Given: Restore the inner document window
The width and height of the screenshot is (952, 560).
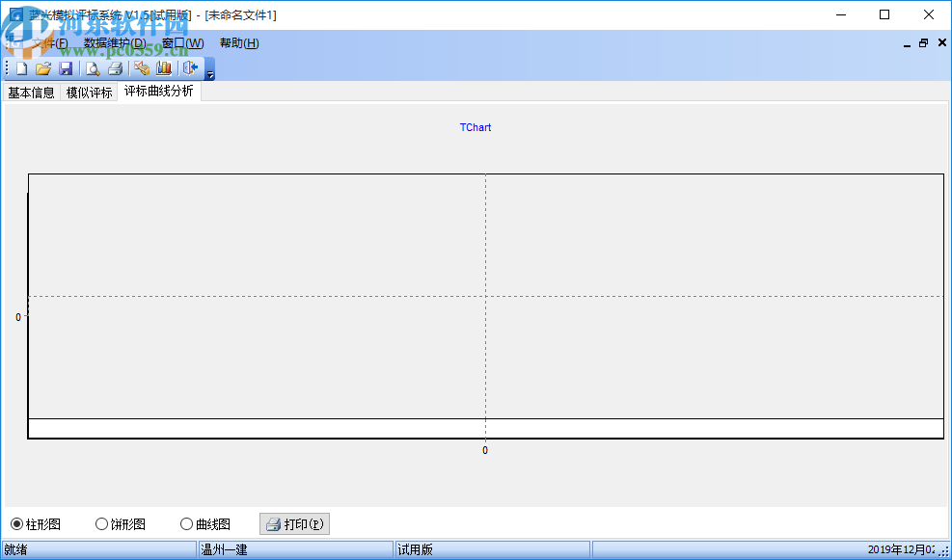Looking at the screenshot, I should 924,43.
